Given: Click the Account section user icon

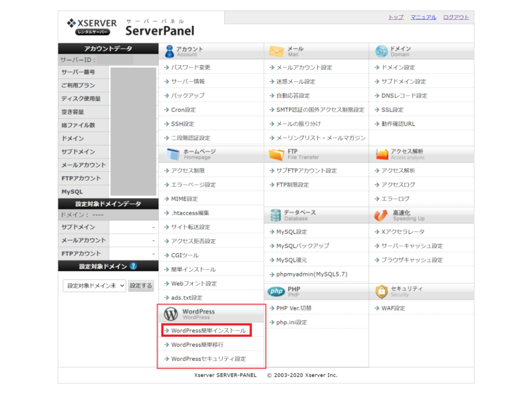Looking at the screenshot, I should pos(170,52).
